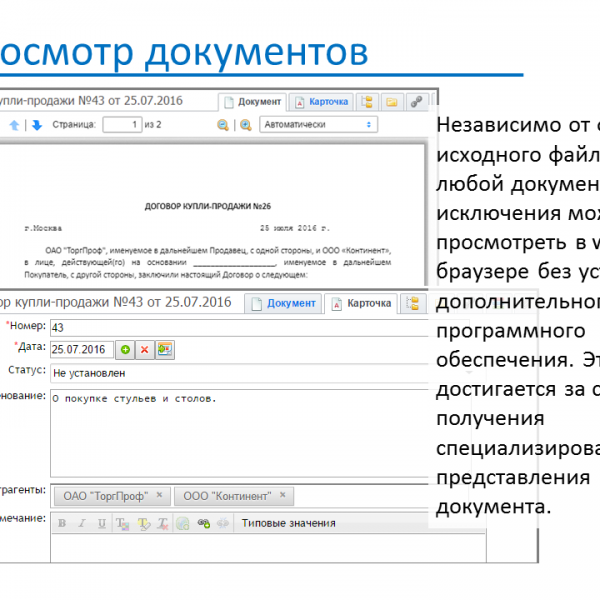Click the green add date button
This screenshot has height=600, width=600.
click(x=125, y=349)
